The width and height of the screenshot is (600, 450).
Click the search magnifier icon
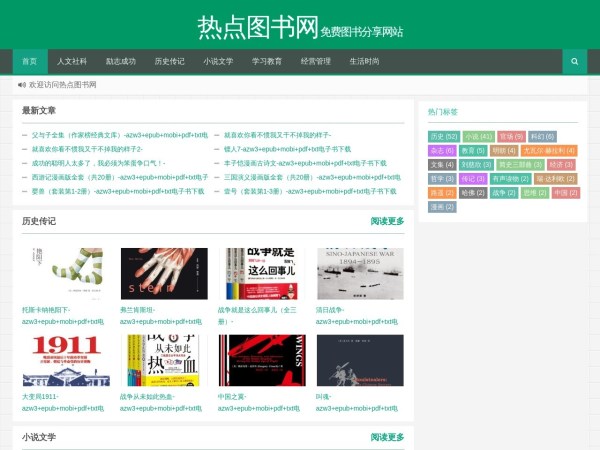(x=574, y=61)
